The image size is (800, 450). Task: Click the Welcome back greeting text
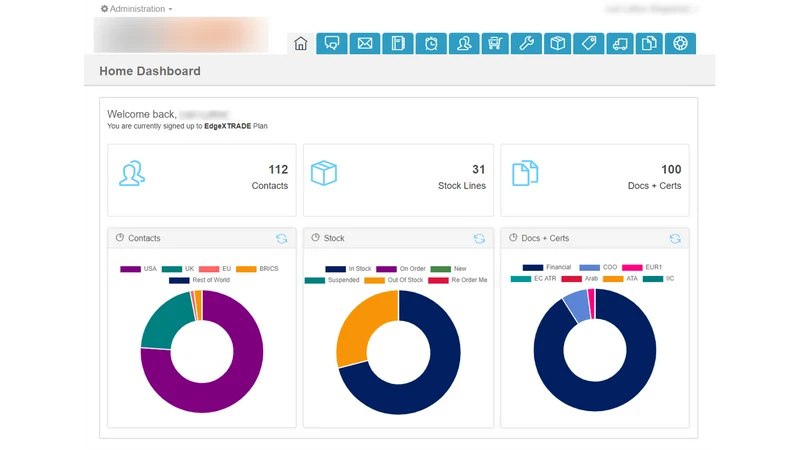[x=142, y=114]
